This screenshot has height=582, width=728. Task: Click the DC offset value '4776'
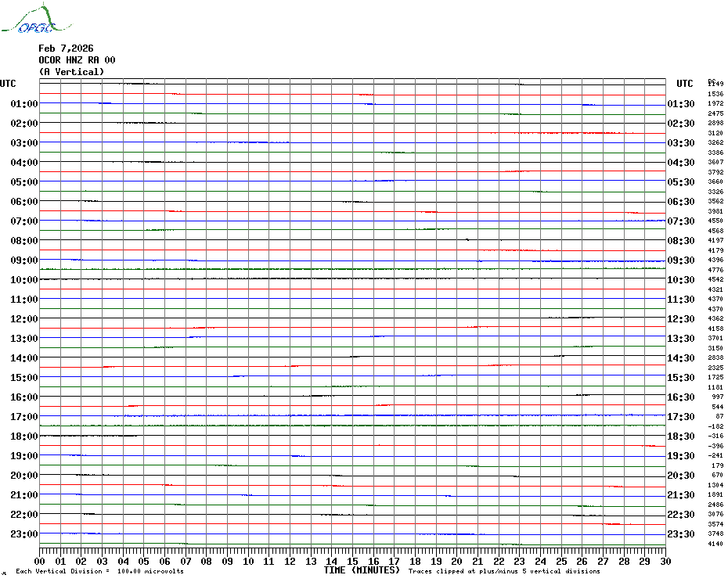pos(715,270)
